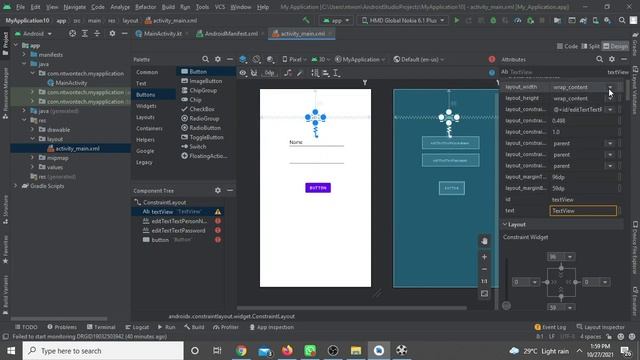Image resolution: width=640 pixels, height=360 pixels.
Task: Click the zoom to fit screen icon
Action: tap(484, 293)
